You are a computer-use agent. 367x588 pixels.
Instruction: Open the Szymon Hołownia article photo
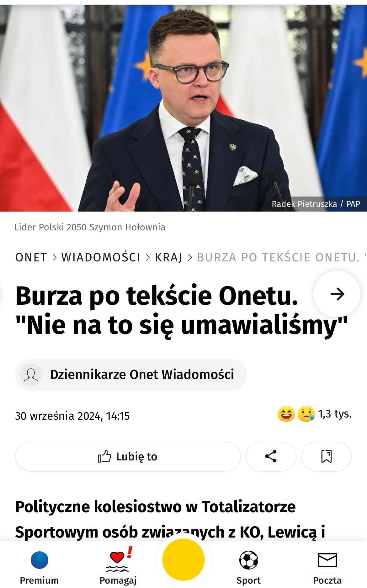pos(183,108)
